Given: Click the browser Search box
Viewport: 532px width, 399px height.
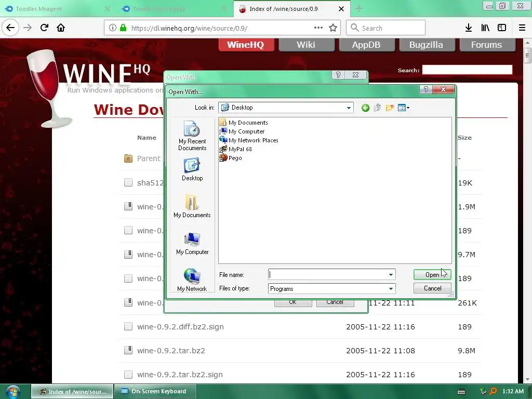Looking at the screenshot, I should (x=386, y=28).
